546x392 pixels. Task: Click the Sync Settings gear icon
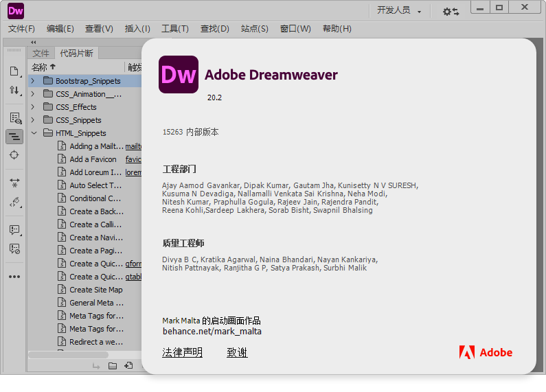click(451, 12)
